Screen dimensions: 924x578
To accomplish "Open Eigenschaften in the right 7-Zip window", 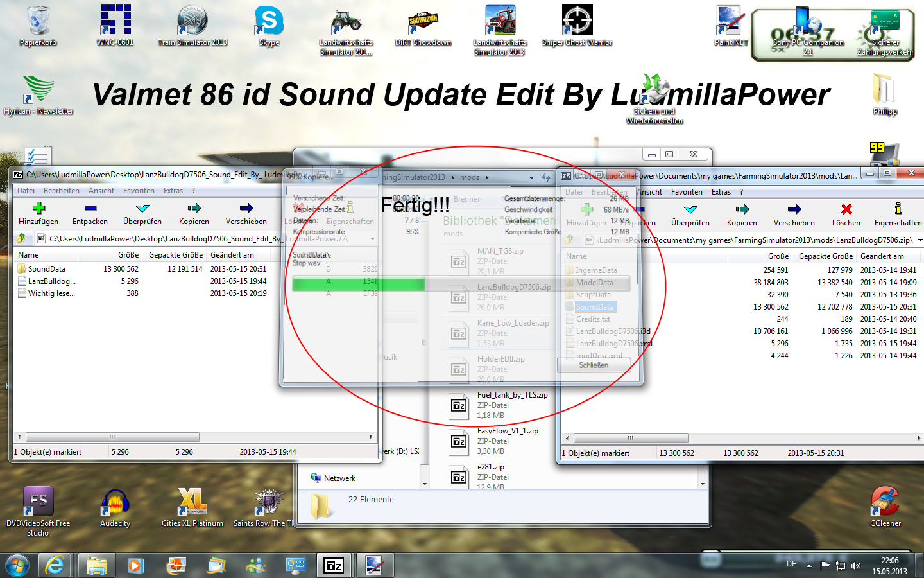I will pos(898,215).
